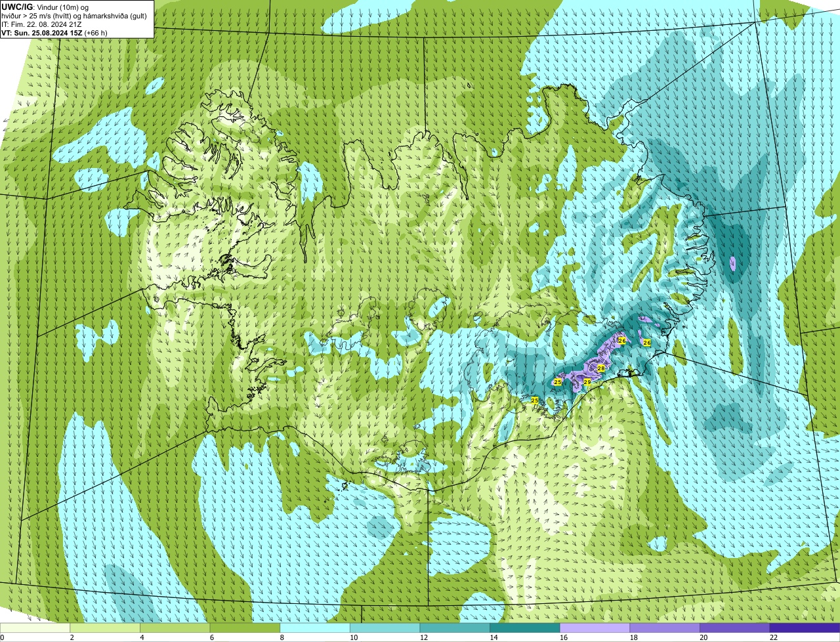Click the title line 'UWC/IG: Vindur (10m) og'
The image size is (840, 642).
[x=45, y=7]
